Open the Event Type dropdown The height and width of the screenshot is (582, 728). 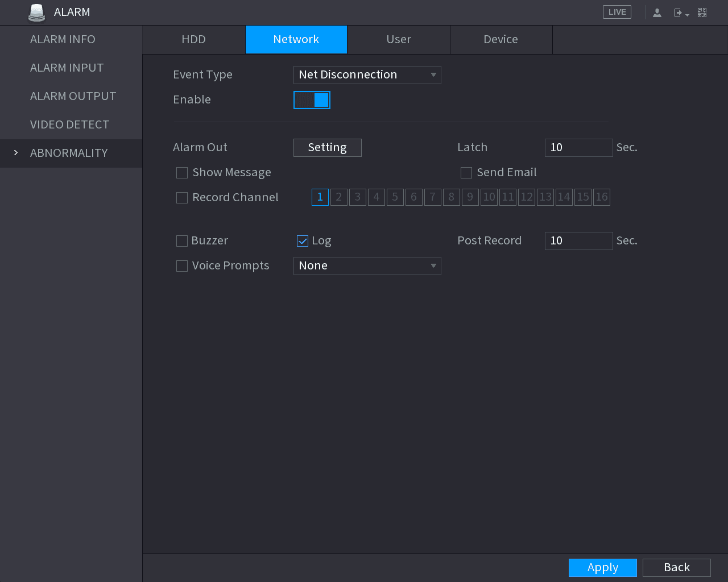[367, 75]
